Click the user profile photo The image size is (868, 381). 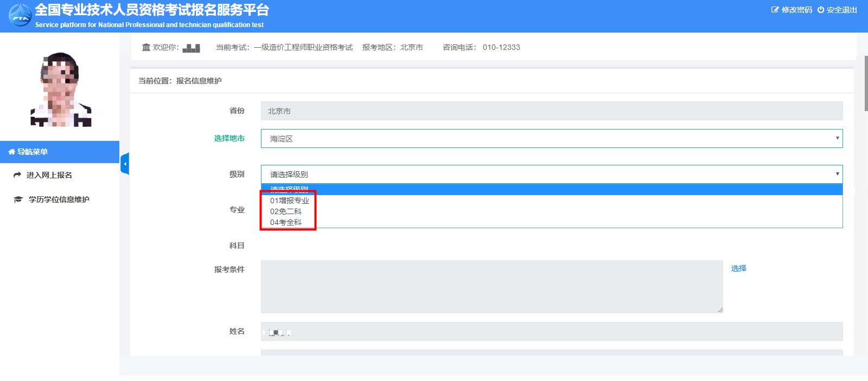point(60,89)
